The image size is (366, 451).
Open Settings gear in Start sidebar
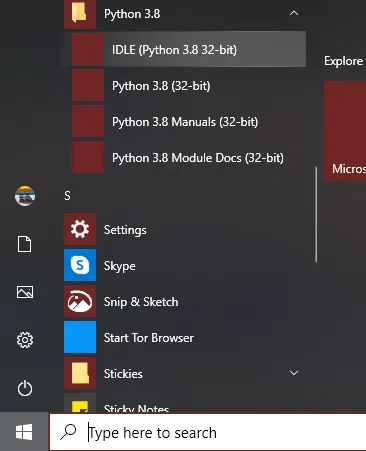(25, 340)
